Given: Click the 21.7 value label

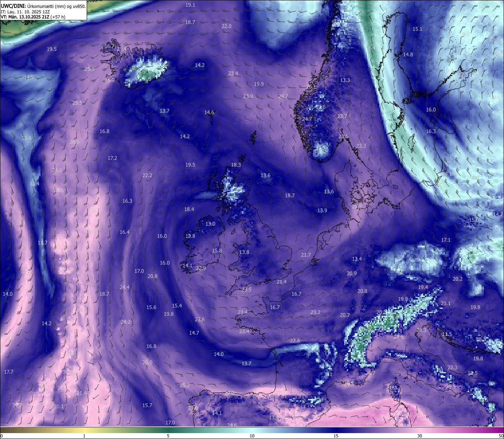Looking at the screenshot, I should coord(306,255).
